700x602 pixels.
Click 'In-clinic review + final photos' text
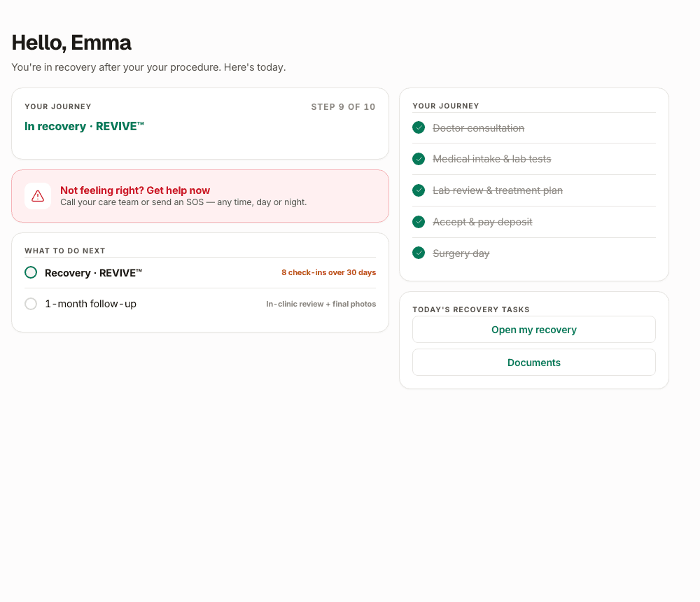click(x=321, y=304)
